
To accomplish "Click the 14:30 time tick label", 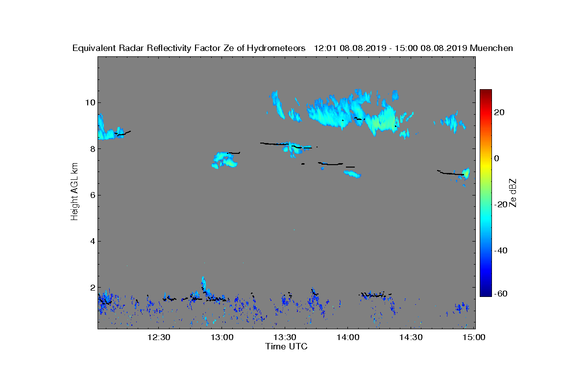I will pyautogui.click(x=411, y=338).
